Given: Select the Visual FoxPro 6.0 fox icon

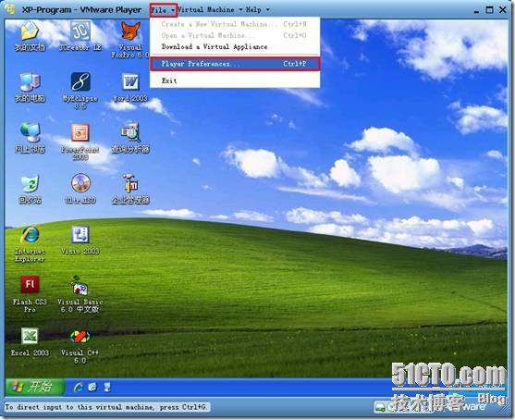Looking at the screenshot, I should pyautogui.click(x=130, y=31).
